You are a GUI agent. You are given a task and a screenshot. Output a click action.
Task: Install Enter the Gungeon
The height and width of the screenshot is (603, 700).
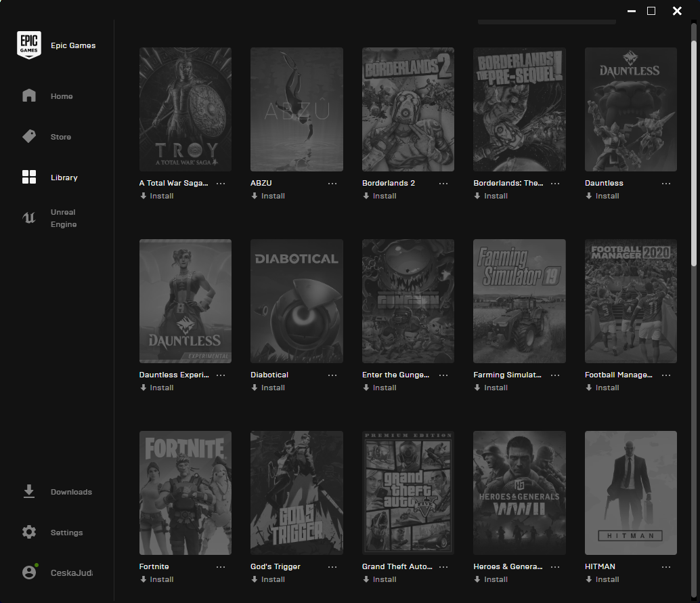click(x=380, y=388)
